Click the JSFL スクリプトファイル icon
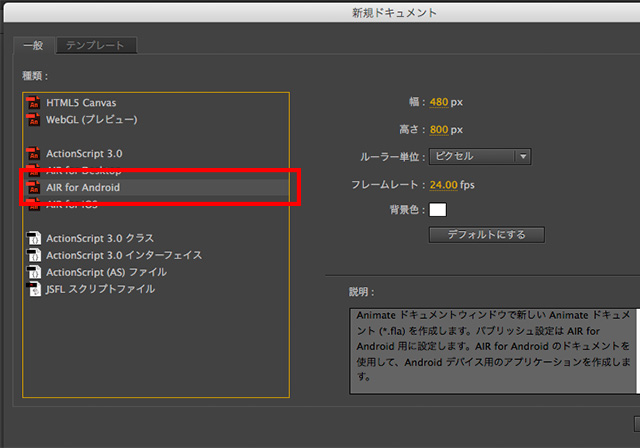 tap(34, 289)
